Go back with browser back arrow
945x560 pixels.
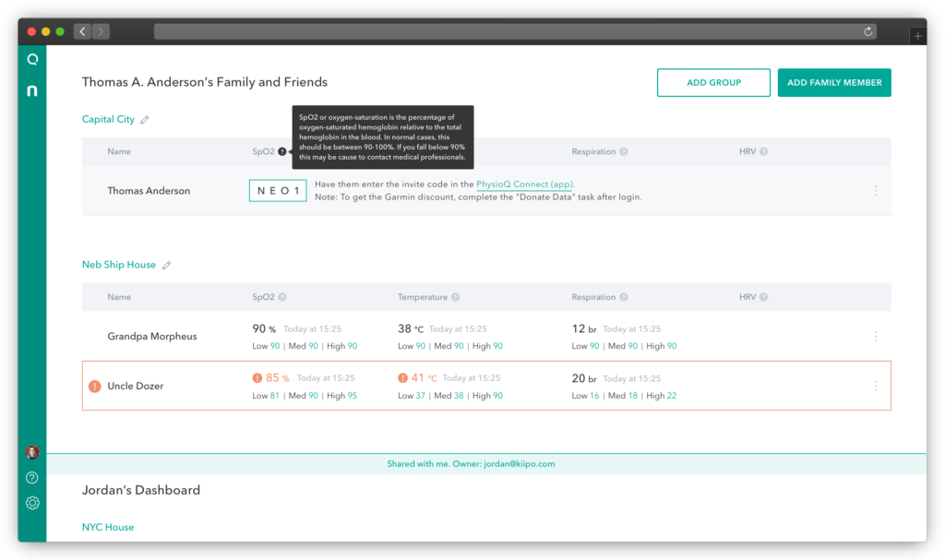(x=82, y=31)
